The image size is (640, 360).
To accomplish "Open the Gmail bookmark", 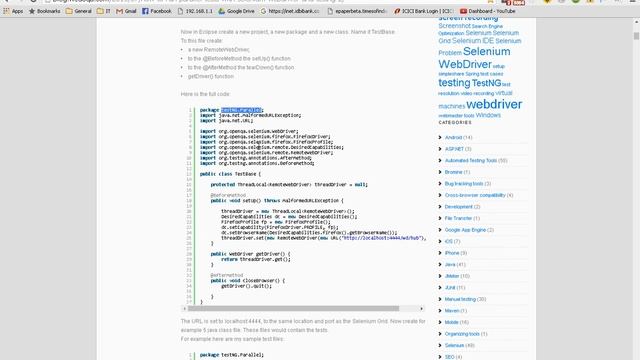I will point(126,11).
